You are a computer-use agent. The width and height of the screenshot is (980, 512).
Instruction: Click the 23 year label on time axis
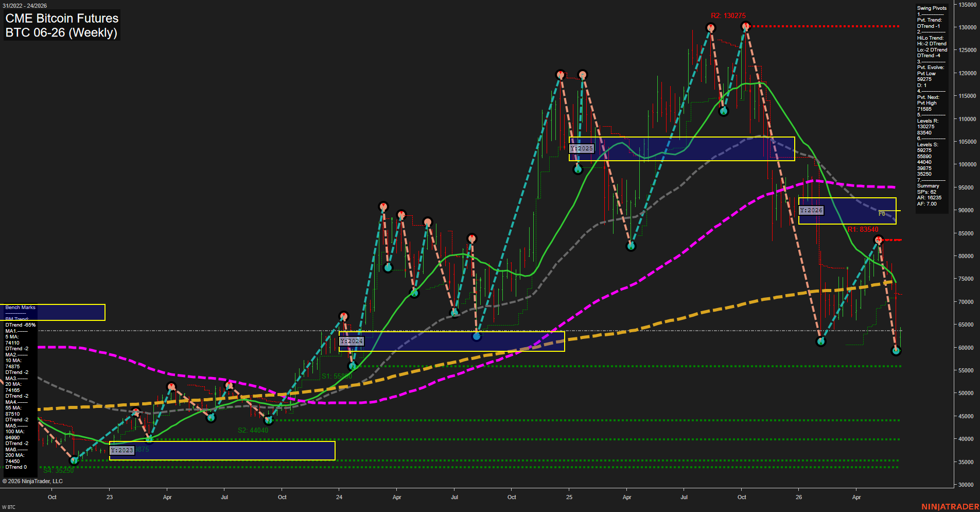110,497
